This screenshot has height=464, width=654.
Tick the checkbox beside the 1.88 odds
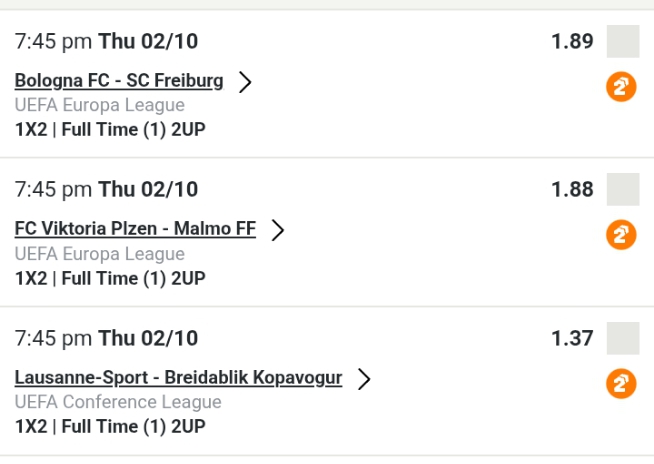coord(622,189)
